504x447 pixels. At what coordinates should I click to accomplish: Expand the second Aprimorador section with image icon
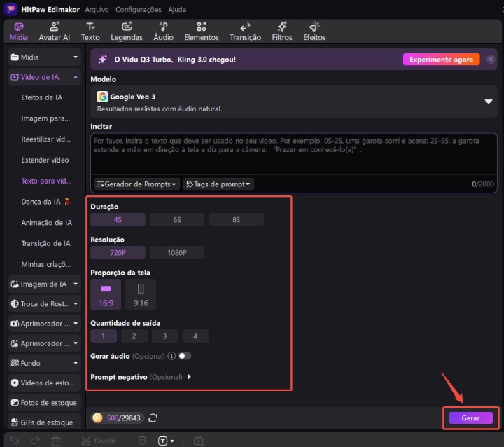(44, 343)
